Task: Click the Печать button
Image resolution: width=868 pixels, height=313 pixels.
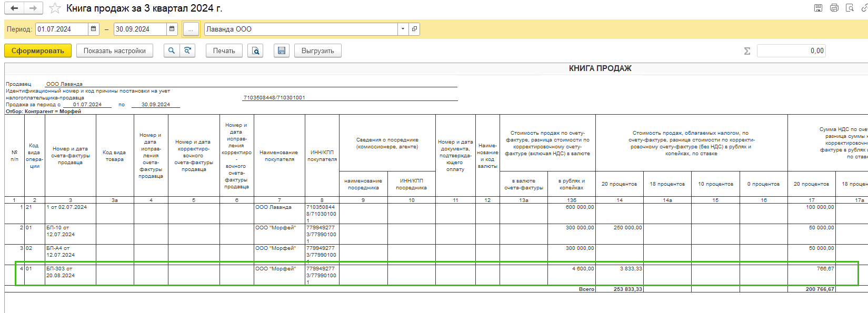Action: pos(224,51)
